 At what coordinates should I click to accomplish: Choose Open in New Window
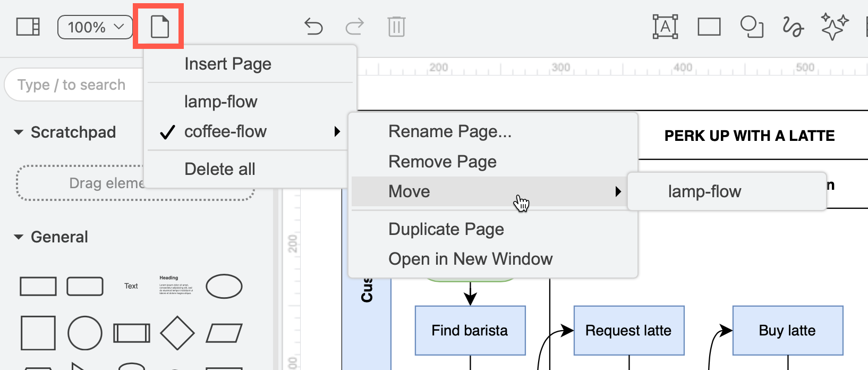tap(492, 259)
